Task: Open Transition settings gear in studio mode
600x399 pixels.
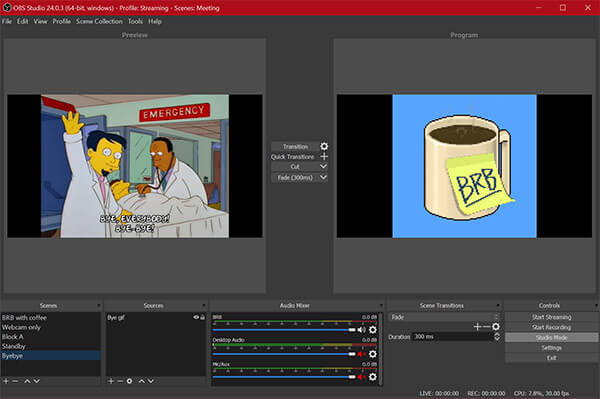Action: point(324,147)
